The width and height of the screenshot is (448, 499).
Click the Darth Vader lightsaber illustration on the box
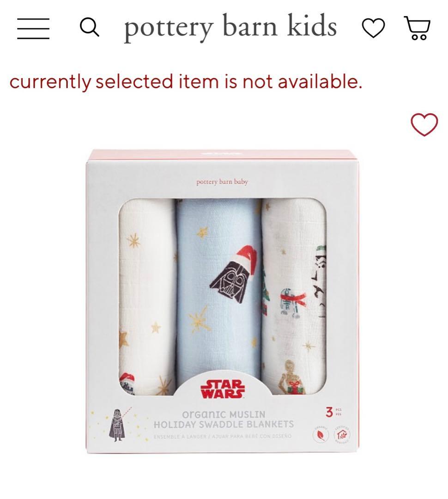coord(118,425)
